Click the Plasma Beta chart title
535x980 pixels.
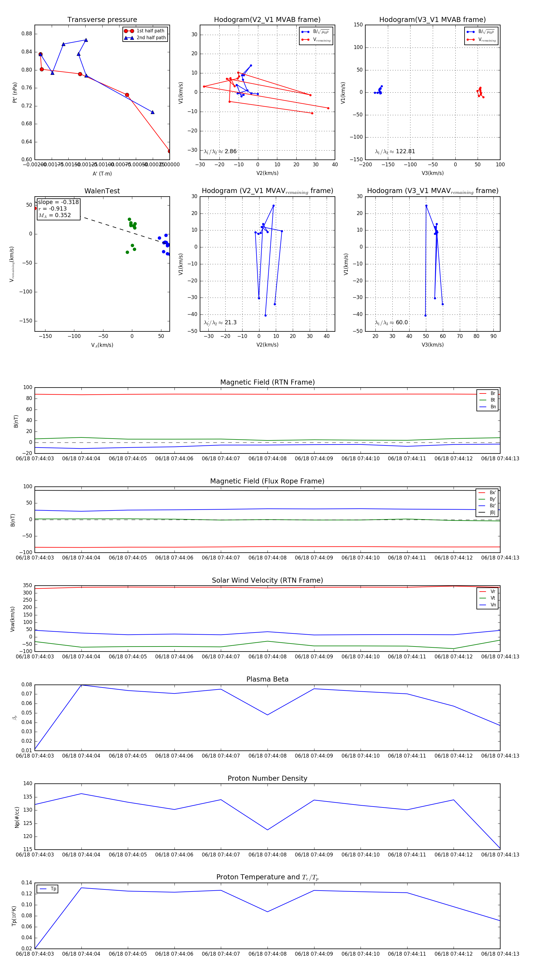[x=267, y=679]
